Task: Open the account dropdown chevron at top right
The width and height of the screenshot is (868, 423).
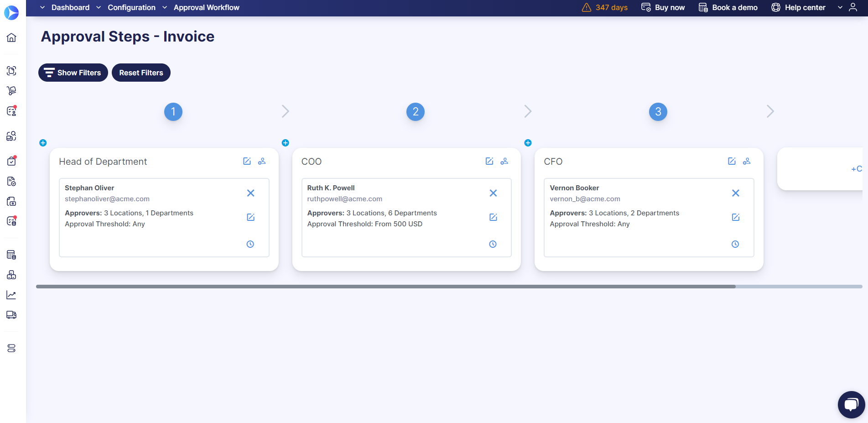Action: (840, 7)
